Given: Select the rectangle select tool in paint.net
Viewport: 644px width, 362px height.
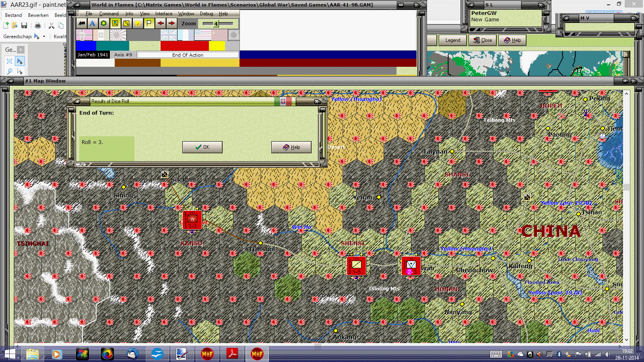Looking at the screenshot, I should [x=10, y=61].
